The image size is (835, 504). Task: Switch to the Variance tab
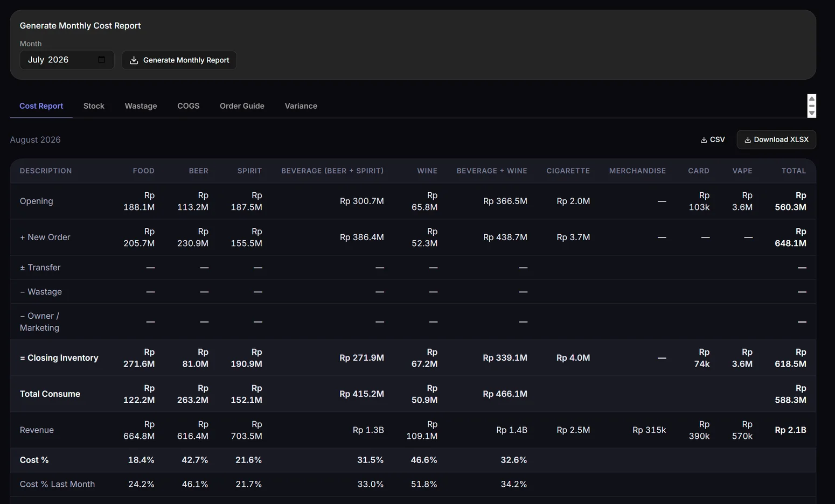301,106
